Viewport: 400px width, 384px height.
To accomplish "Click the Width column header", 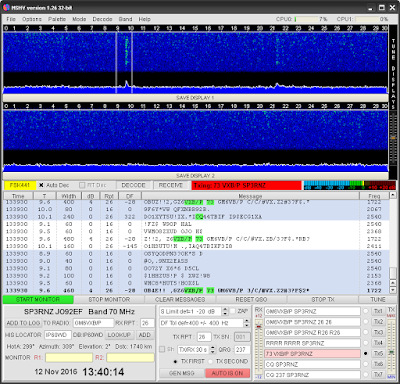I will [69, 196].
